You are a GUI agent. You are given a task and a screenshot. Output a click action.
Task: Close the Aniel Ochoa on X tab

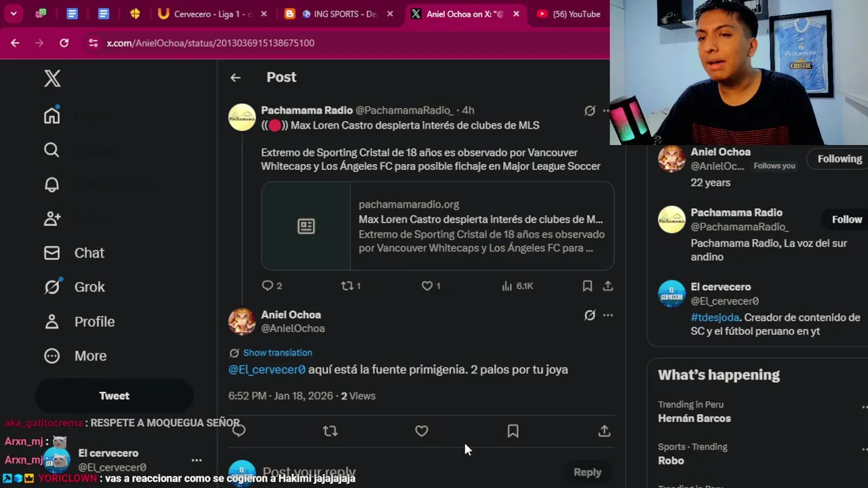click(517, 14)
